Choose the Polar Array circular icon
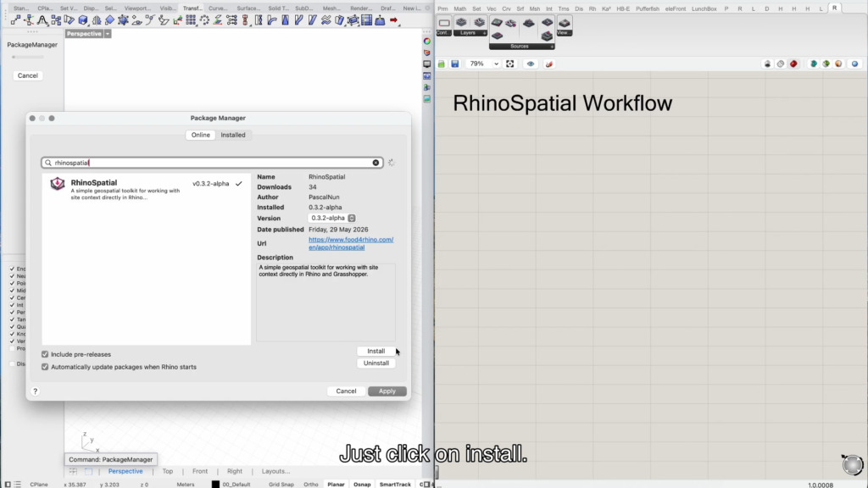The image size is (868, 488). pos(204,20)
